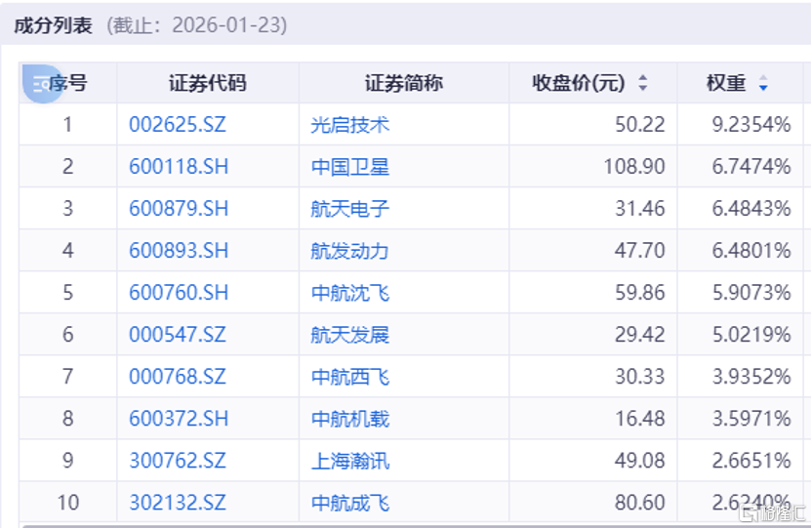Open stock code 002625.SZ
Screen dimensions: 812x529
click(177, 125)
